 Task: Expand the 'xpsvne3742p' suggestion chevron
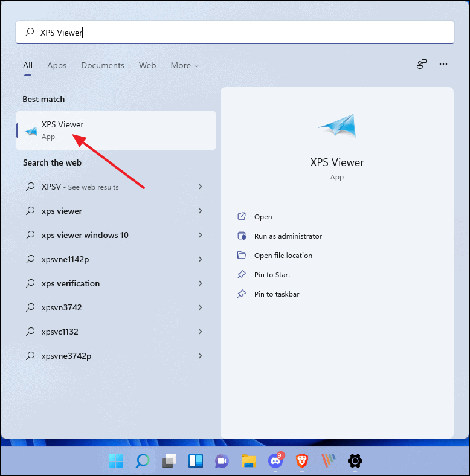(x=200, y=356)
